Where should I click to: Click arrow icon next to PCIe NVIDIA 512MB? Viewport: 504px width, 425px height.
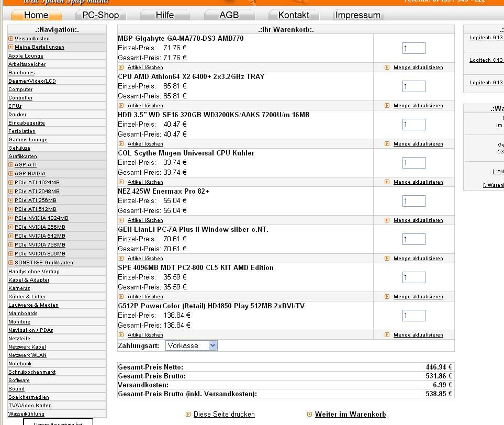(x=11, y=236)
